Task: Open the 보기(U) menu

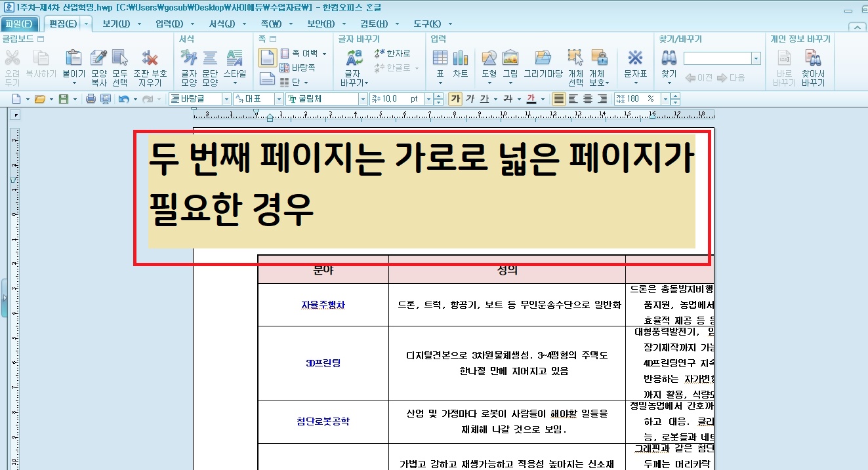Action: coord(116,24)
